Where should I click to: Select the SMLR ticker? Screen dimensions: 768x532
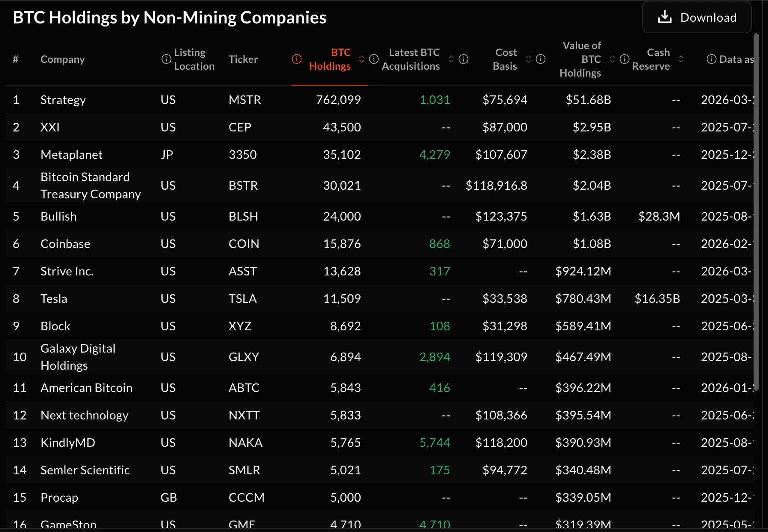click(244, 470)
